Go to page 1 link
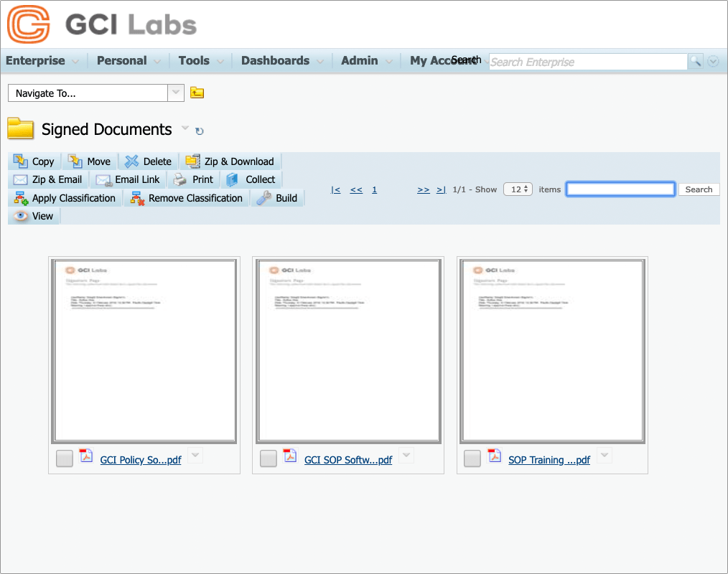Viewport: 728px width, 574px height. [x=374, y=189]
